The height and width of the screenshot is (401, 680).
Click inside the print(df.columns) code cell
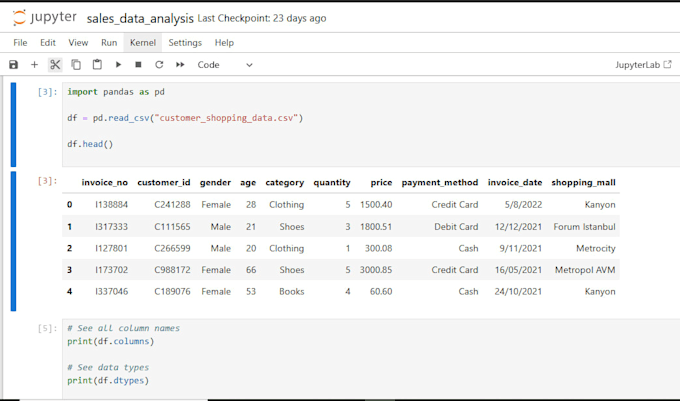pyautogui.click(x=371, y=359)
